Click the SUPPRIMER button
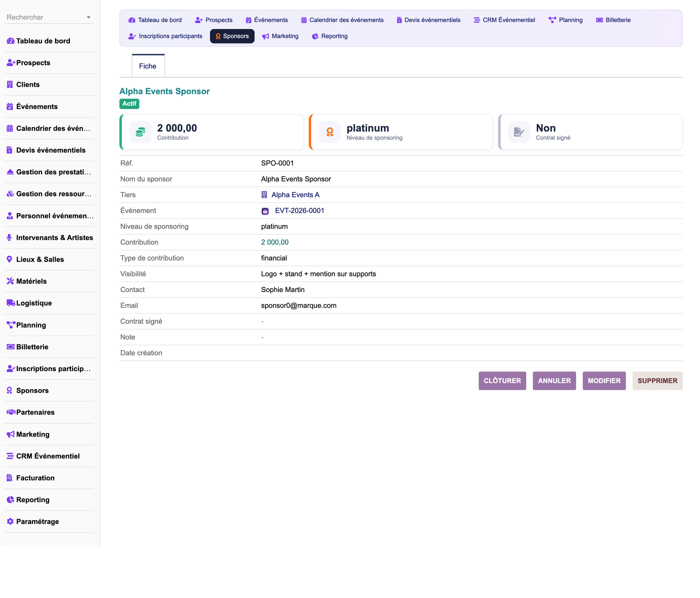This screenshot has width=700, height=598. pyautogui.click(x=657, y=380)
